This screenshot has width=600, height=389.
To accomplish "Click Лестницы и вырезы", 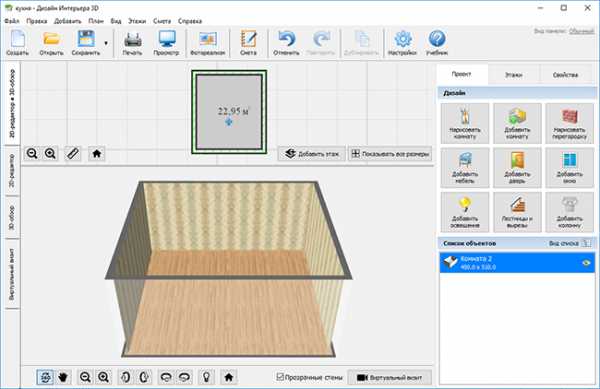I will 517,212.
